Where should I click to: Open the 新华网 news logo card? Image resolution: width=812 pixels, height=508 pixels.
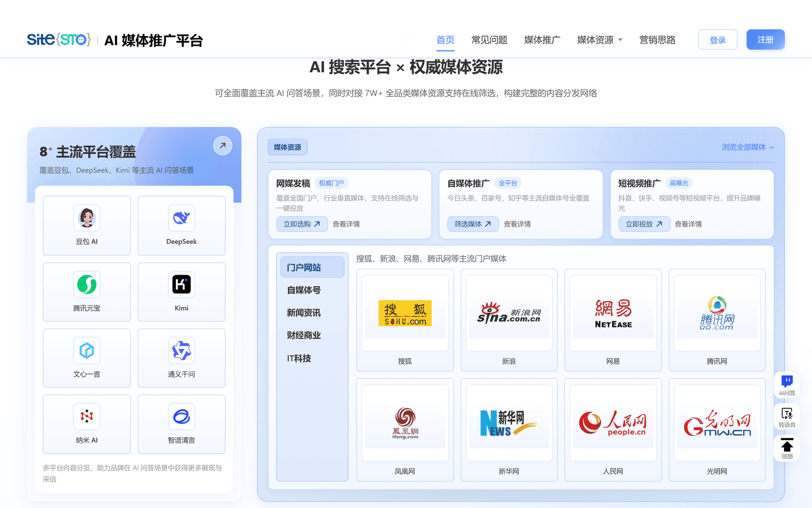tap(509, 430)
